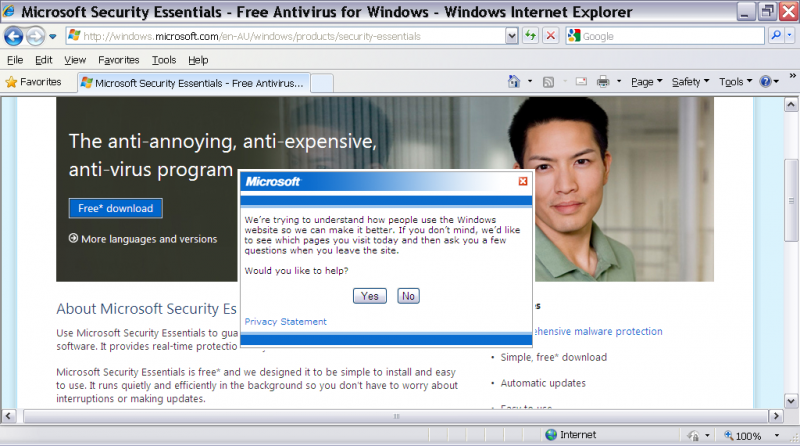Open the search provider dropdown arrow
The image size is (800, 446).
(x=789, y=35)
